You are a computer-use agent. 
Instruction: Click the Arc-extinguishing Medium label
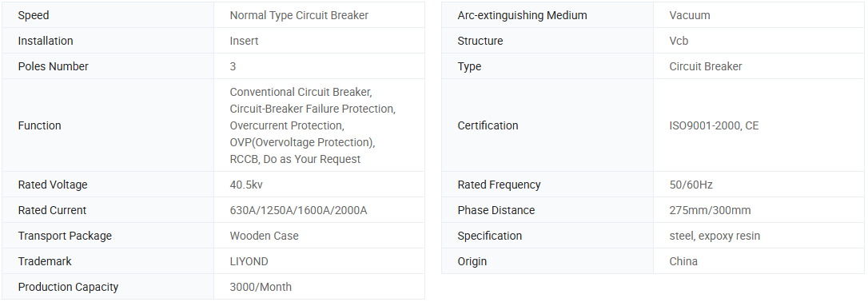point(522,15)
